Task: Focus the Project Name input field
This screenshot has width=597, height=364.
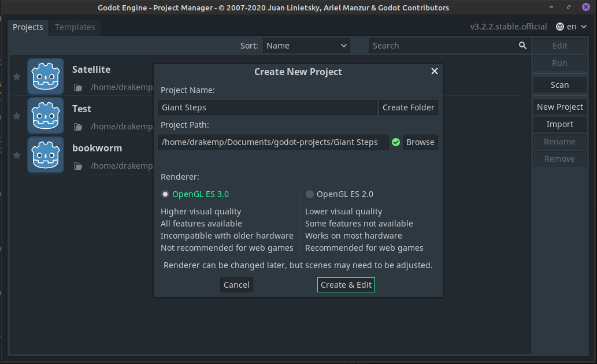Action: click(x=267, y=107)
